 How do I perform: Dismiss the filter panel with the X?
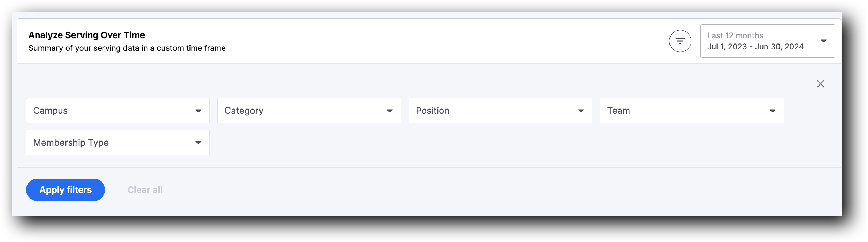click(x=821, y=83)
